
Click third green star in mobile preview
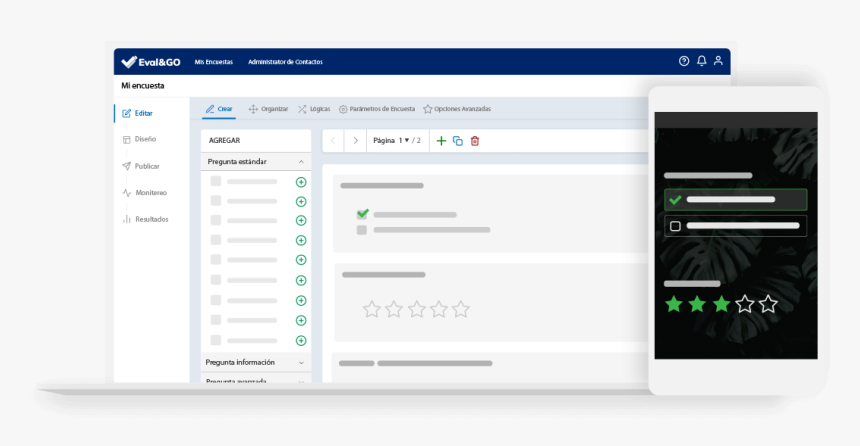click(x=721, y=304)
